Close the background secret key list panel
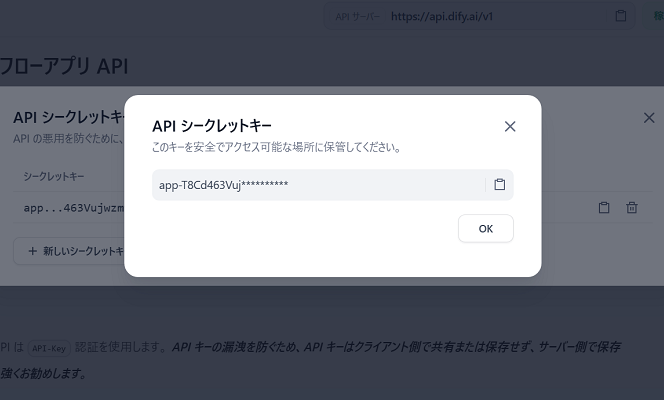The height and width of the screenshot is (400, 664). [648, 118]
